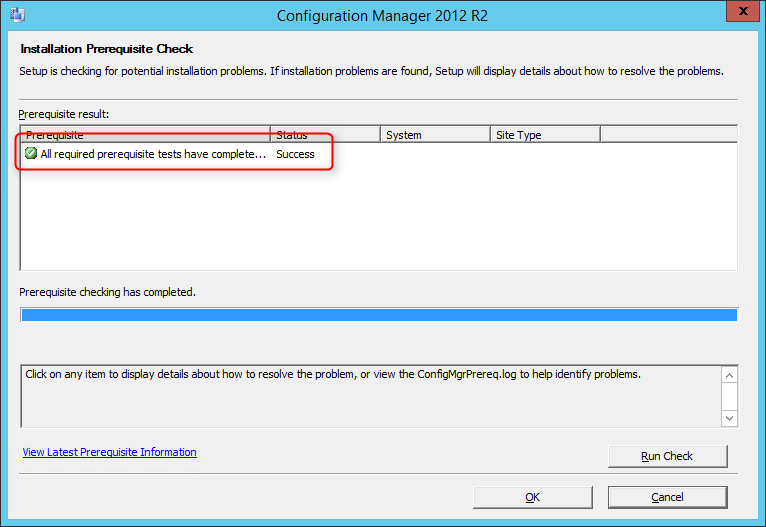The image size is (766, 527).
Task: Click the Success status cell
Action: 295,154
